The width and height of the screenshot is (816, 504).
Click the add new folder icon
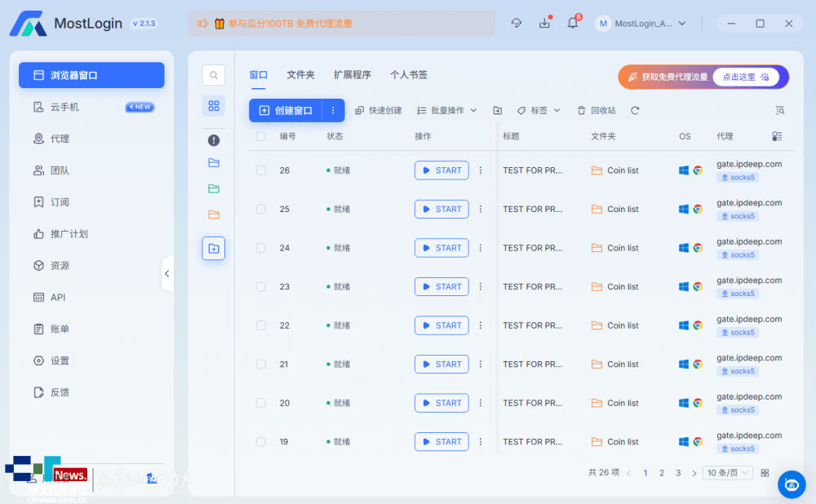click(x=214, y=249)
